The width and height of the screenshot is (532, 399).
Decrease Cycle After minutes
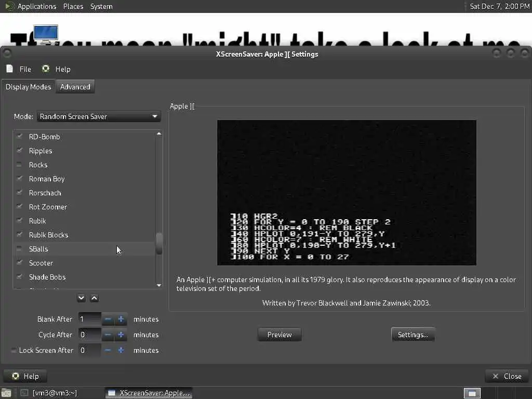click(x=108, y=335)
